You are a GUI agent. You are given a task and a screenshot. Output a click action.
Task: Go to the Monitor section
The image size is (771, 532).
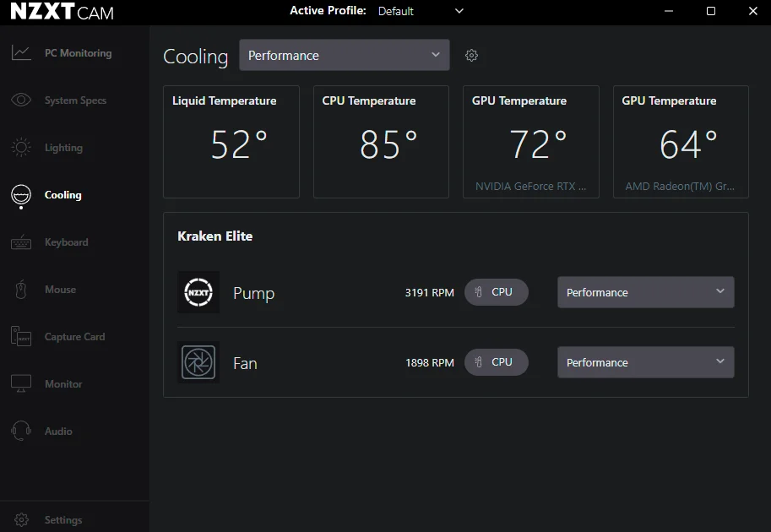click(63, 384)
